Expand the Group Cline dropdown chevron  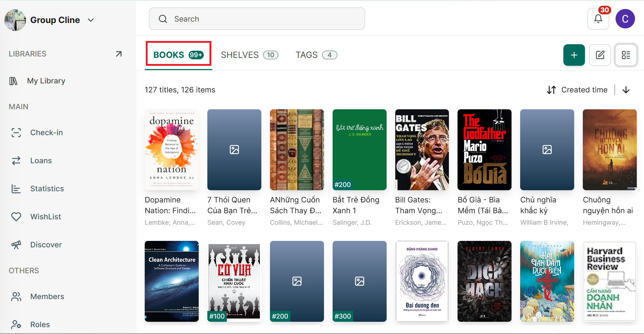pyautogui.click(x=91, y=20)
